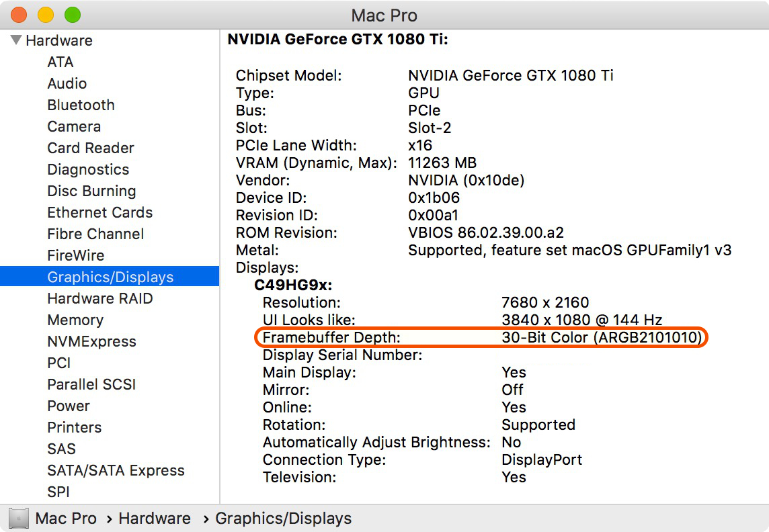Open the Bluetooth hardware section
The width and height of the screenshot is (769, 532).
81,105
